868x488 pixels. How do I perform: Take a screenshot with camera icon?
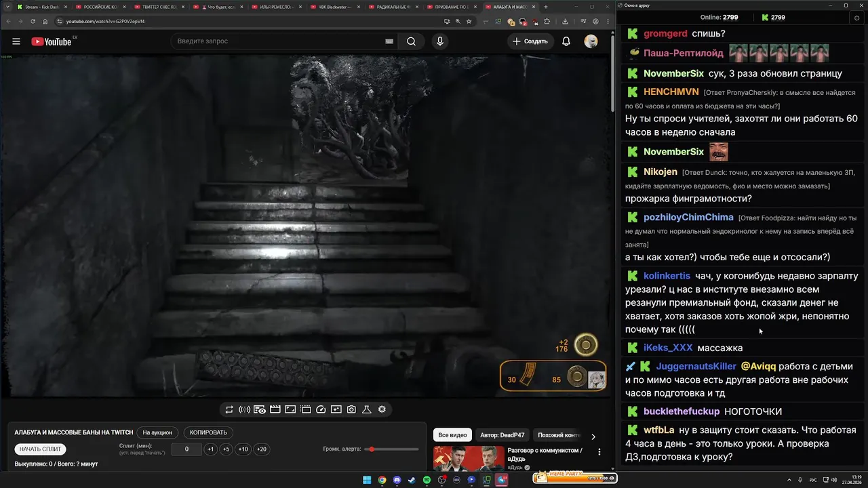[x=351, y=409]
